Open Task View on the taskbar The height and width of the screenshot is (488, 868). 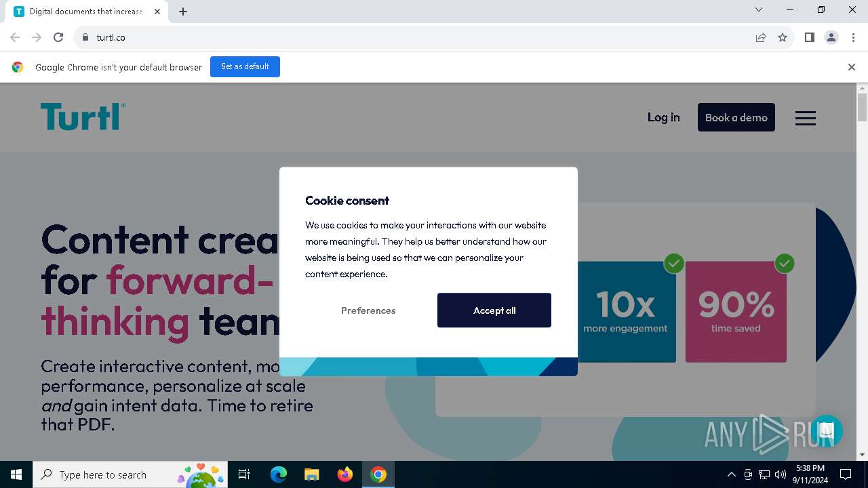pyautogui.click(x=244, y=474)
